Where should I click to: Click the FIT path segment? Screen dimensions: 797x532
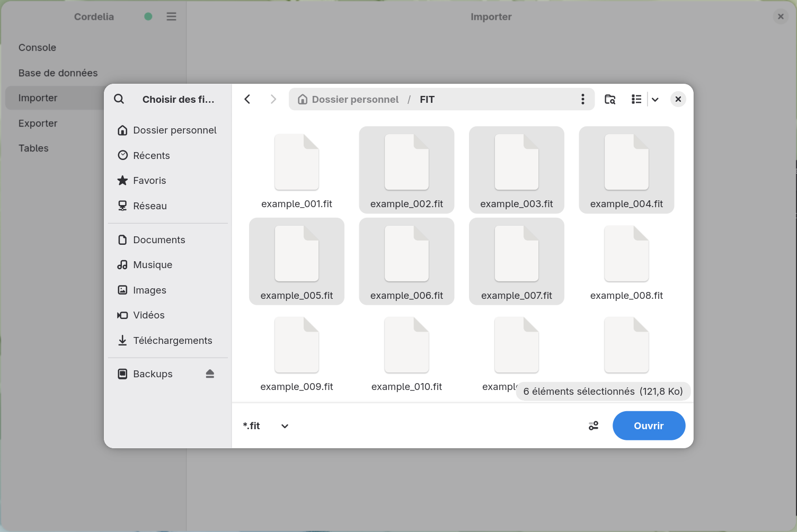(427, 99)
